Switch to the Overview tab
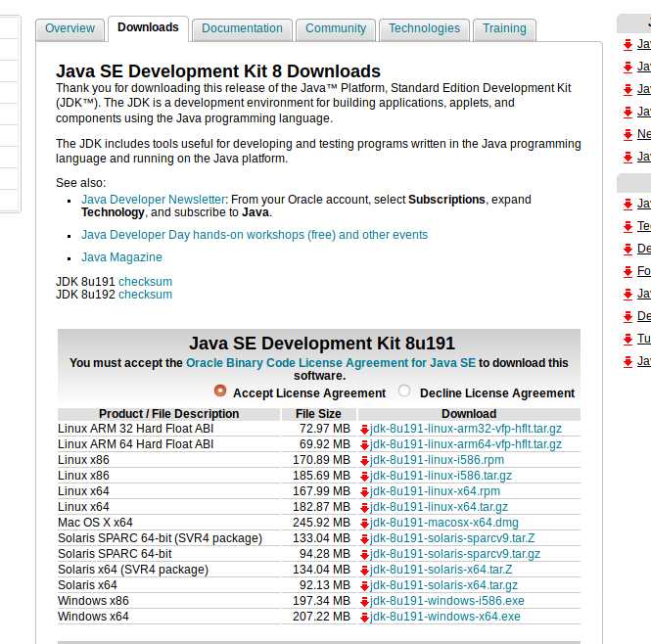This screenshot has width=651, height=644. click(x=70, y=28)
